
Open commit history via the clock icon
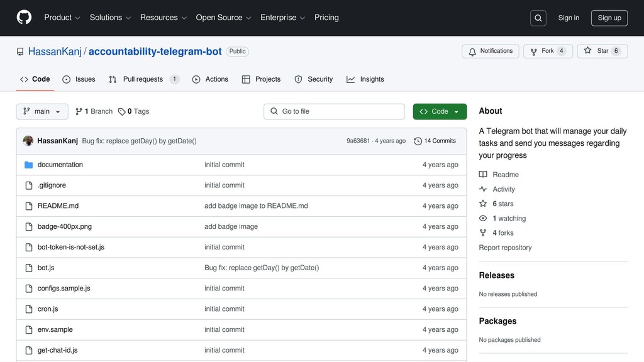(418, 141)
